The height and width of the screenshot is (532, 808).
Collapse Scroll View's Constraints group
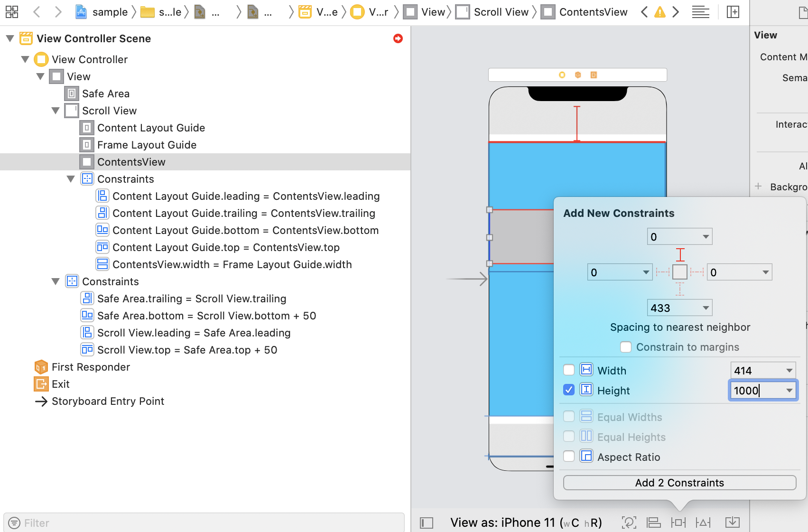click(56, 281)
